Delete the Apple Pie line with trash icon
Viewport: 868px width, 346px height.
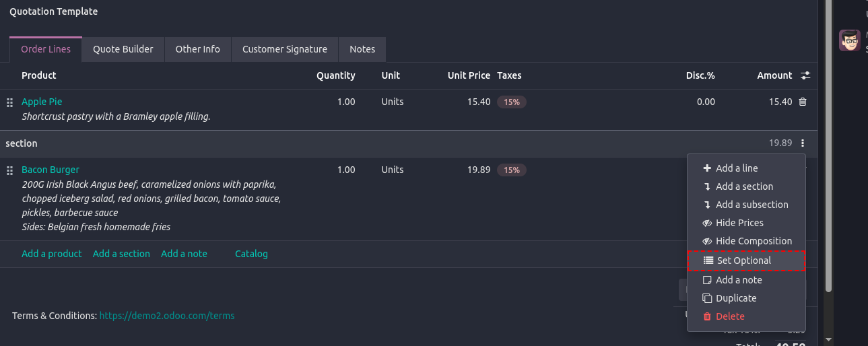click(x=802, y=102)
